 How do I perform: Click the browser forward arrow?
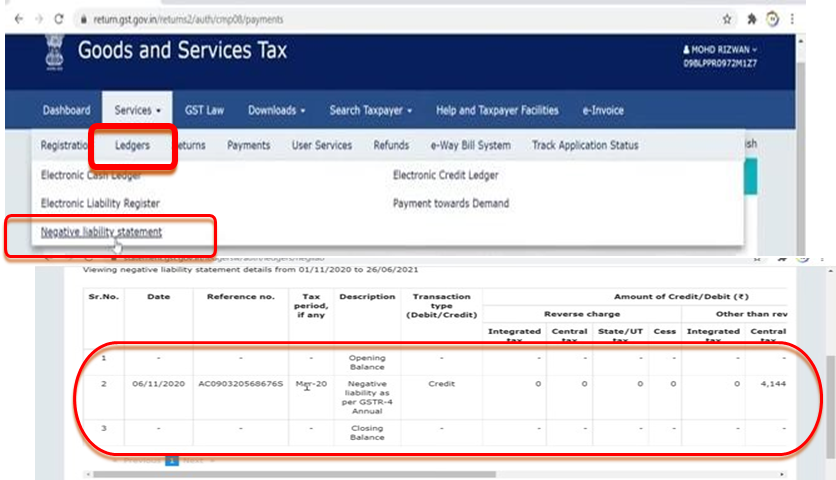click(x=37, y=18)
